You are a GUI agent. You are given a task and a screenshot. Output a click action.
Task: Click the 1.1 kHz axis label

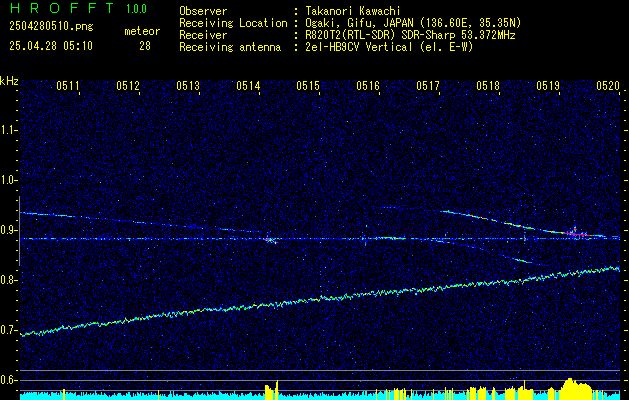[9, 130]
